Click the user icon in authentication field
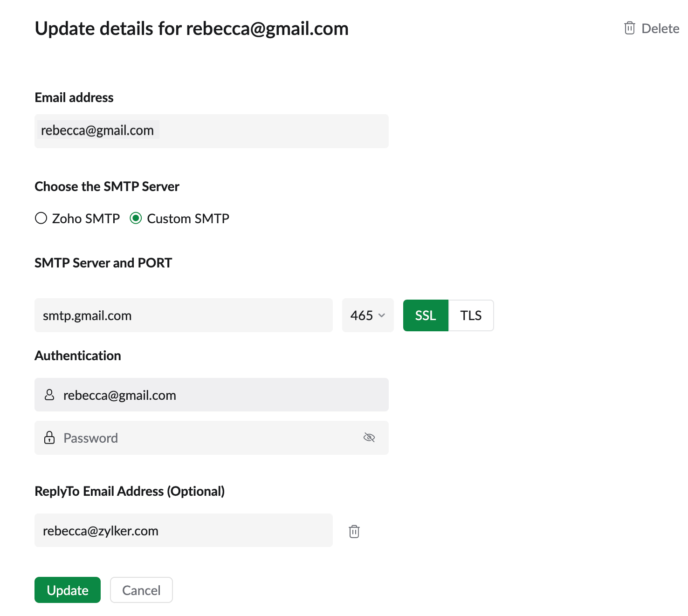This screenshot has width=688, height=616. pos(49,395)
